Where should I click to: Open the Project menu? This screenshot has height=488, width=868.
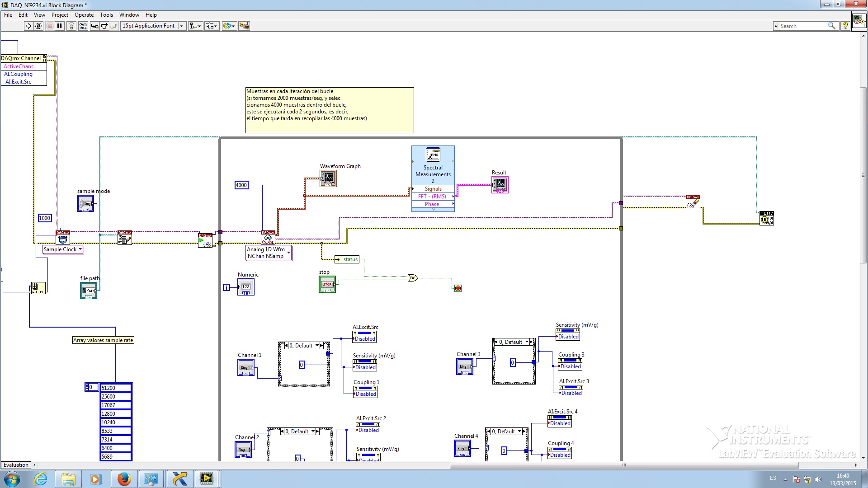[x=60, y=15]
